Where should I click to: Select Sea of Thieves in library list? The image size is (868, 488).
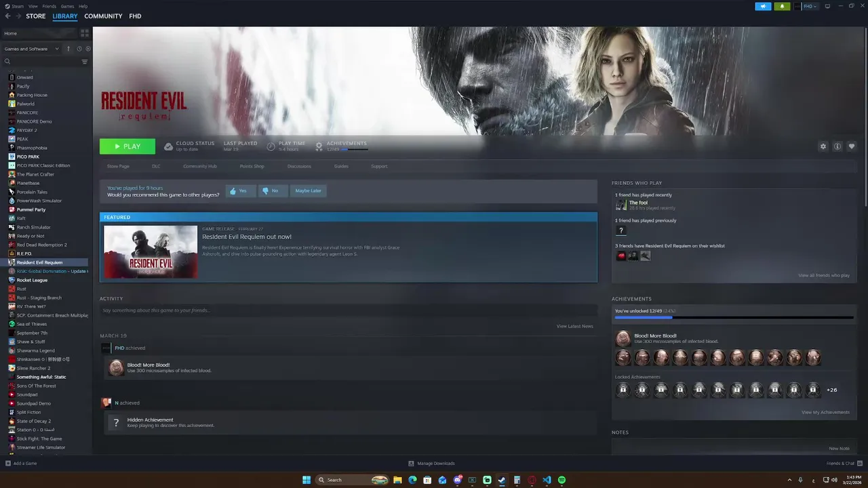click(32, 324)
